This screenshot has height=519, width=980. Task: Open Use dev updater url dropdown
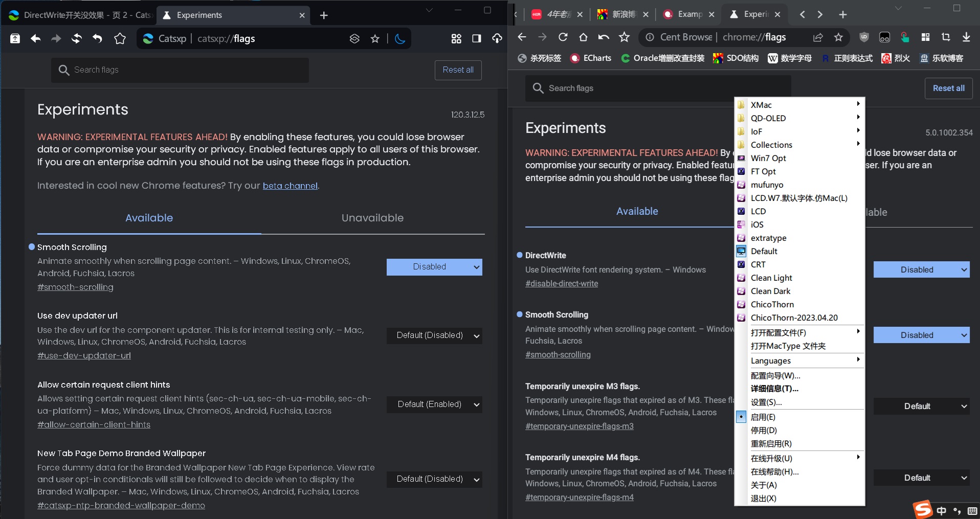434,335
